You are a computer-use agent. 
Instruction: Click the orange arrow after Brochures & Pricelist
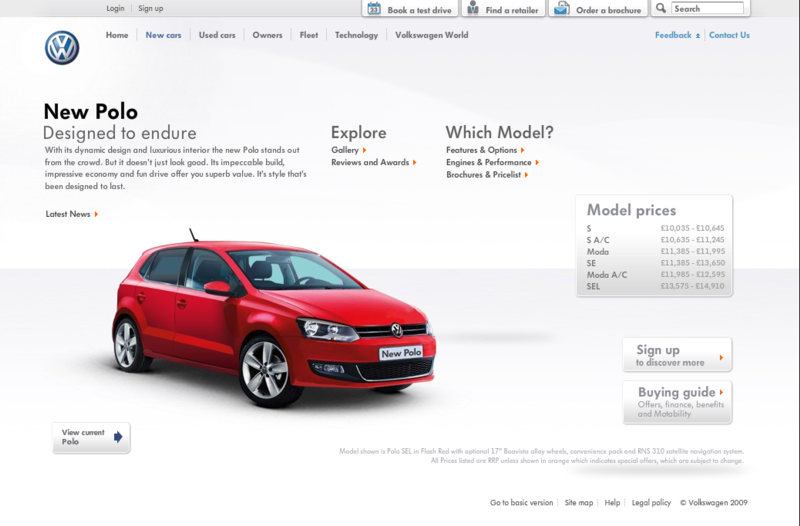[527, 174]
